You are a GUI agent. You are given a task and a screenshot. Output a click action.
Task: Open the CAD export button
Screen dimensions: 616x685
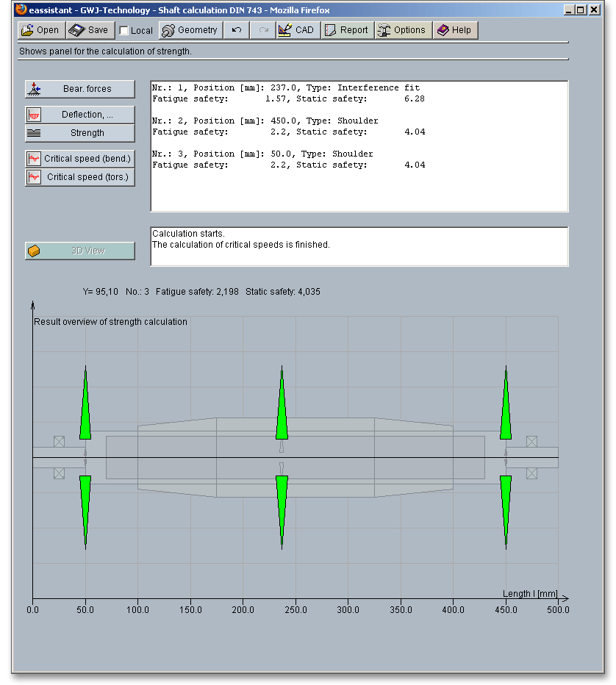(297, 30)
